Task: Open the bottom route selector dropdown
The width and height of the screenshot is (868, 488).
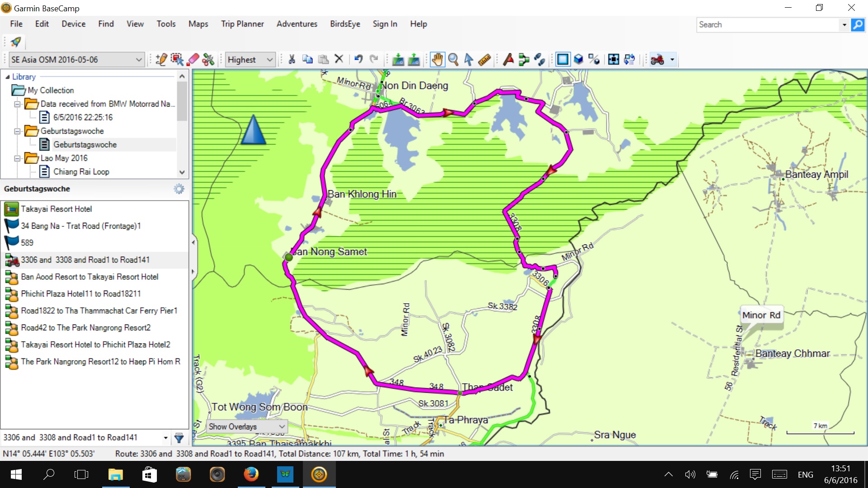Action: pyautogui.click(x=165, y=437)
